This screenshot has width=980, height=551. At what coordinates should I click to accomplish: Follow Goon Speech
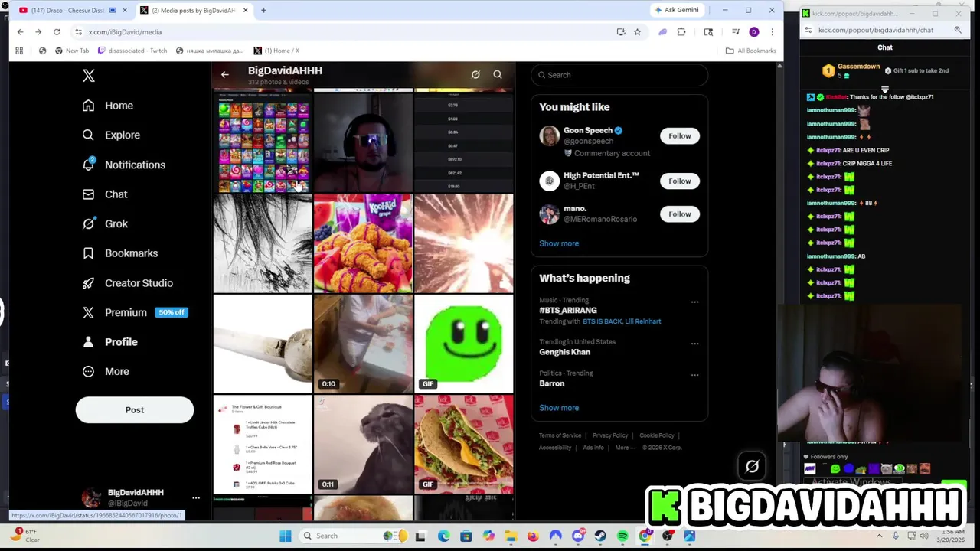point(680,136)
